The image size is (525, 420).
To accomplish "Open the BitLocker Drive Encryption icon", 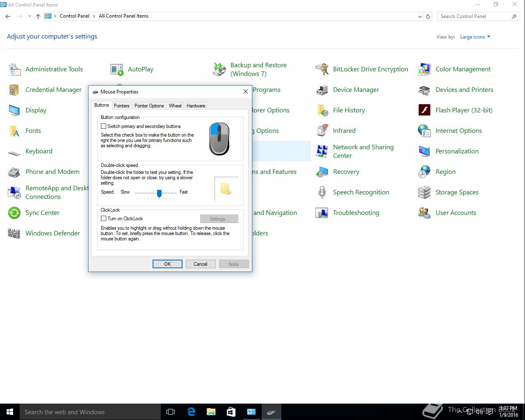I will coord(322,69).
